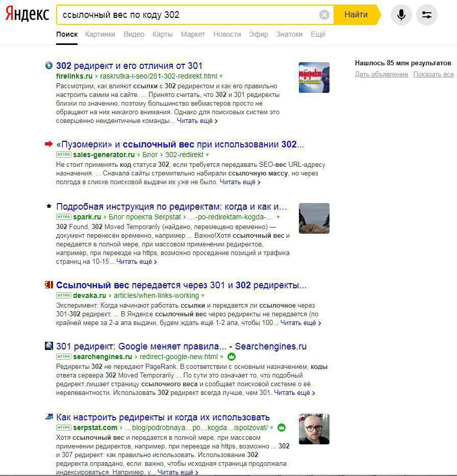Image resolution: width=457 pixels, height=476 pixels.
Task: Open firelinks.ru result thumbnail
Action: point(314,78)
